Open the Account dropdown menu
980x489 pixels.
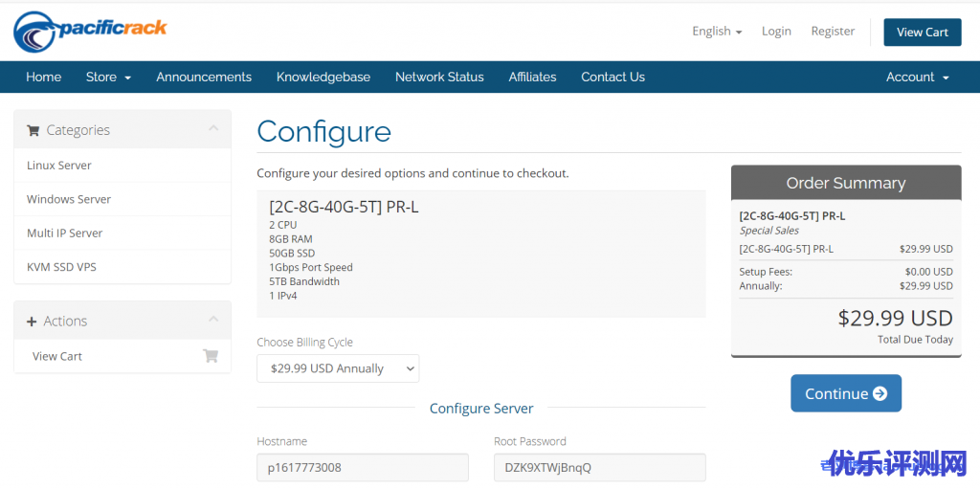pos(917,78)
